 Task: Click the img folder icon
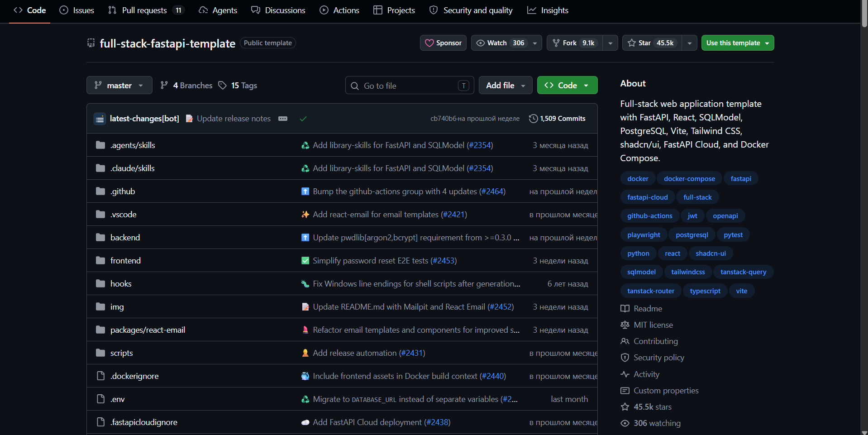point(100,307)
